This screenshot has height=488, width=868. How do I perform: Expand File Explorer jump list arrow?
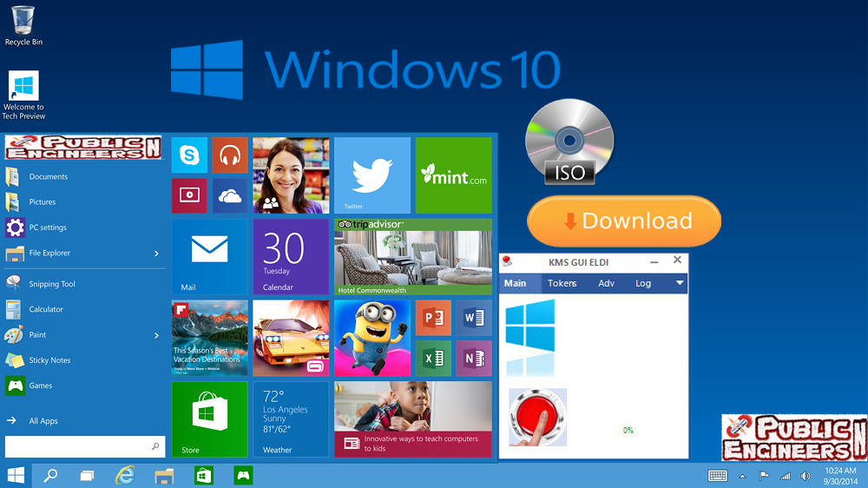(x=156, y=254)
